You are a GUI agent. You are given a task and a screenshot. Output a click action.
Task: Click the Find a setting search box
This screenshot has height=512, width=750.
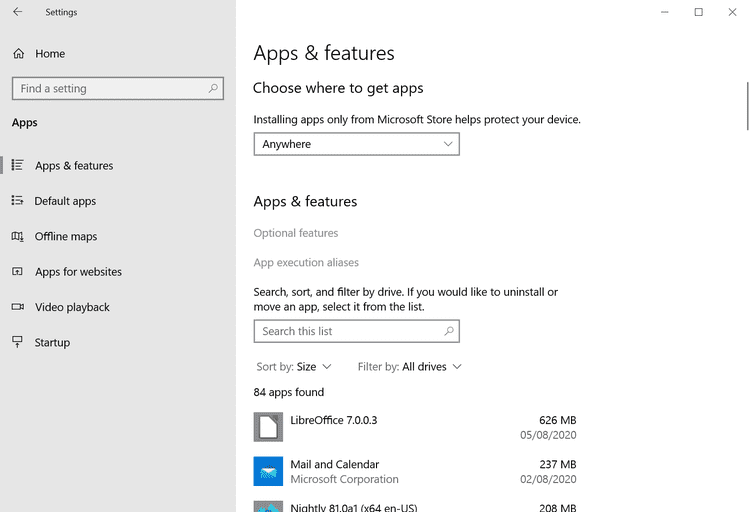(x=118, y=89)
